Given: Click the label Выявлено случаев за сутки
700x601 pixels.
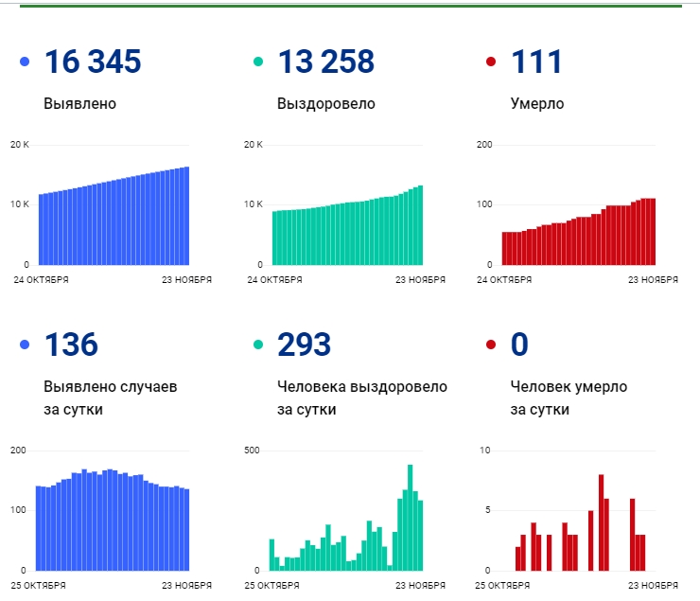Looking at the screenshot, I should (x=111, y=398).
